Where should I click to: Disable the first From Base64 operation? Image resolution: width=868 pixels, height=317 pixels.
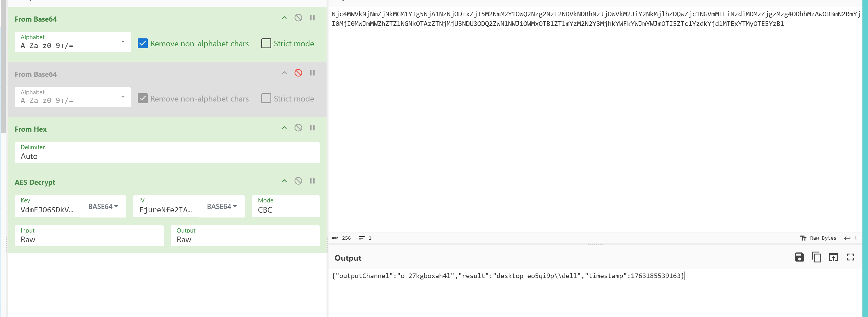pos(298,18)
